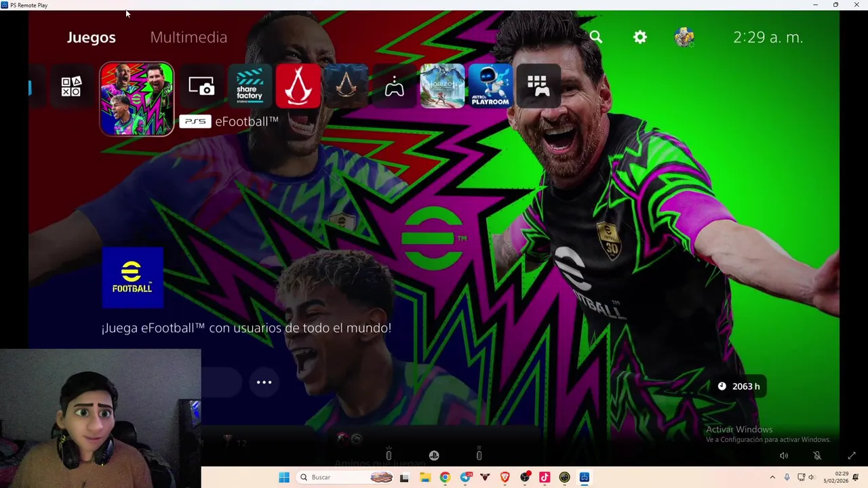This screenshot has width=868, height=488.
Task: Click the PS button in Remote Play bar
Action: pyautogui.click(x=434, y=455)
